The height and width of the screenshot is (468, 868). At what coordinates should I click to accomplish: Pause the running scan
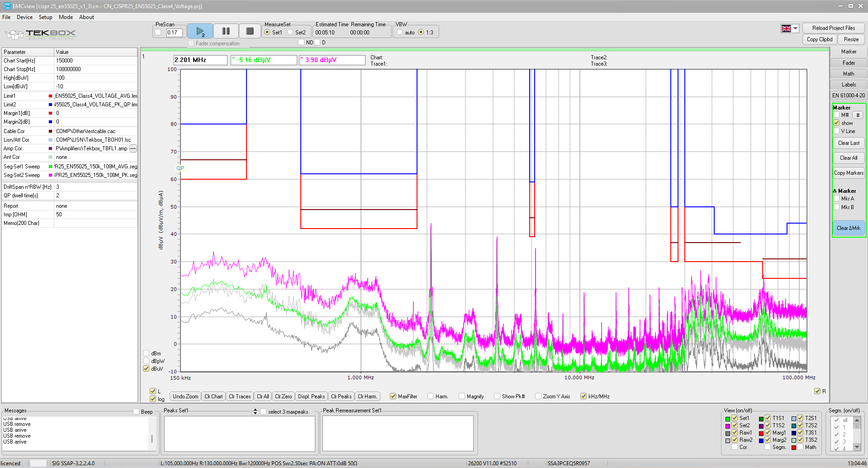226,31
